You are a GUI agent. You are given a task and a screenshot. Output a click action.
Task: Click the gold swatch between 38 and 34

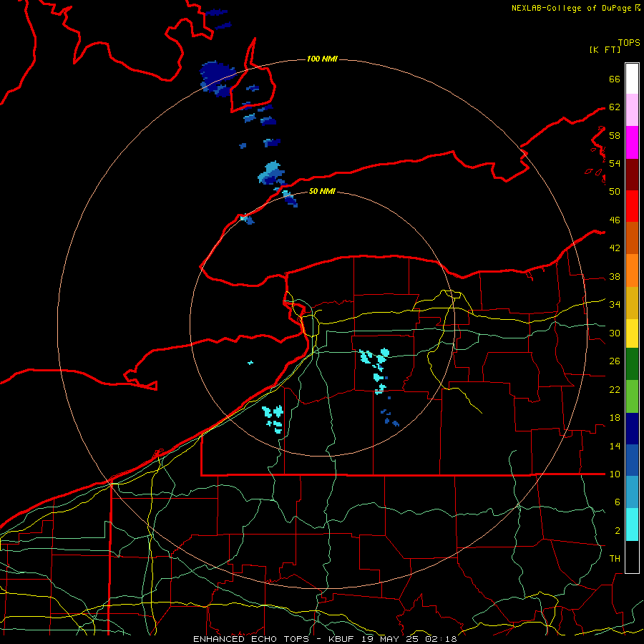click(632, 303)
